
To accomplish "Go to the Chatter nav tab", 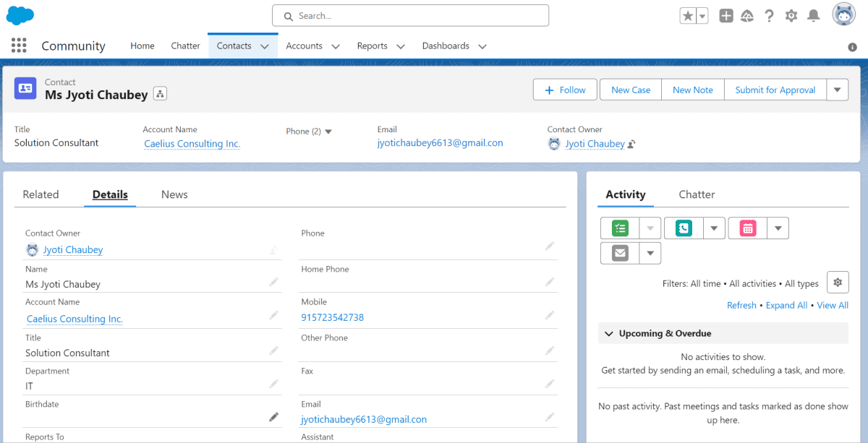I will [x=185, y=46].
